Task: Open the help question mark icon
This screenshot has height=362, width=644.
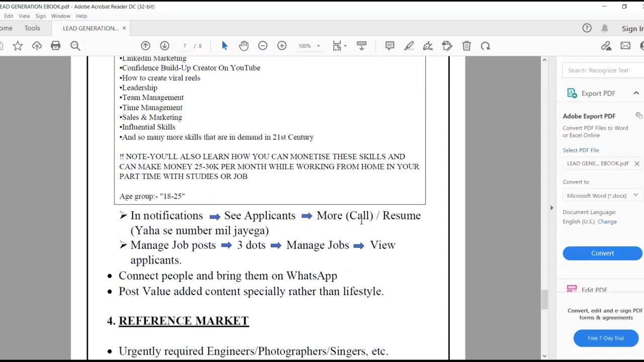Action: click(587, 28)
